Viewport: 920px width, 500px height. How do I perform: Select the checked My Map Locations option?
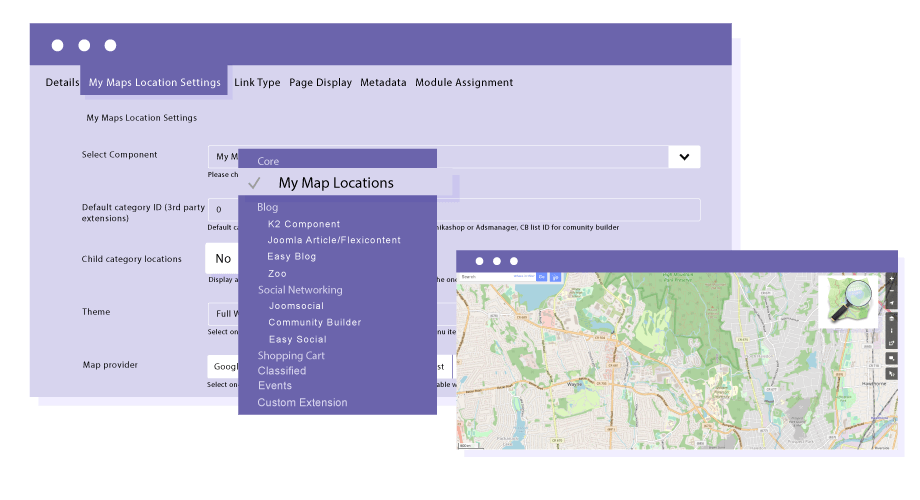point(335,183)
